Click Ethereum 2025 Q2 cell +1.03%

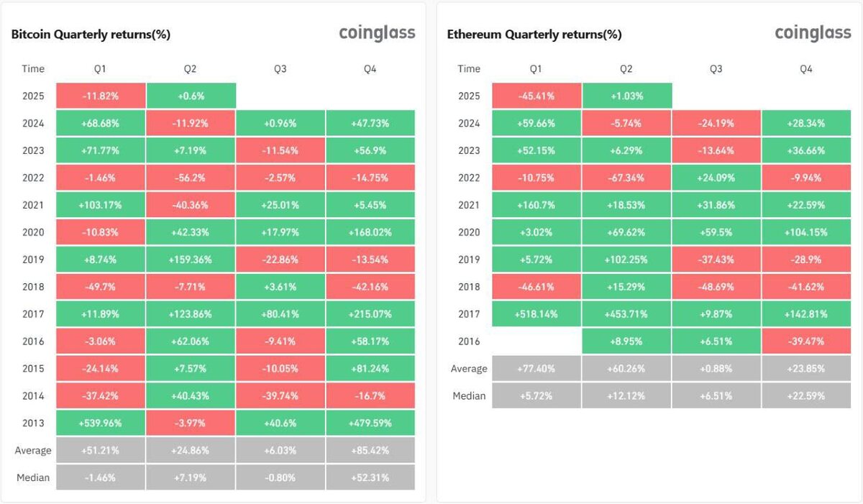click(626, 96)
